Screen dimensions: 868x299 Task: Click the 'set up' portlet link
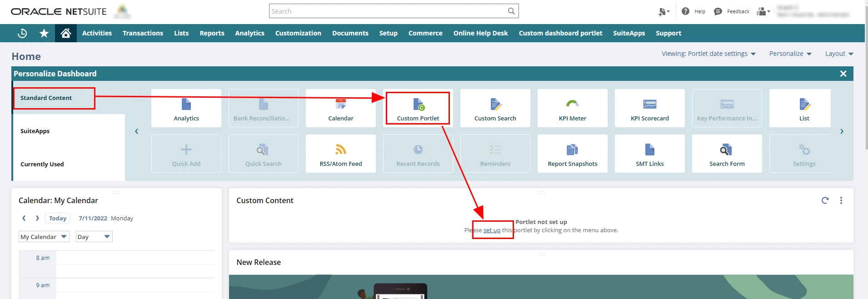(492, 230)
